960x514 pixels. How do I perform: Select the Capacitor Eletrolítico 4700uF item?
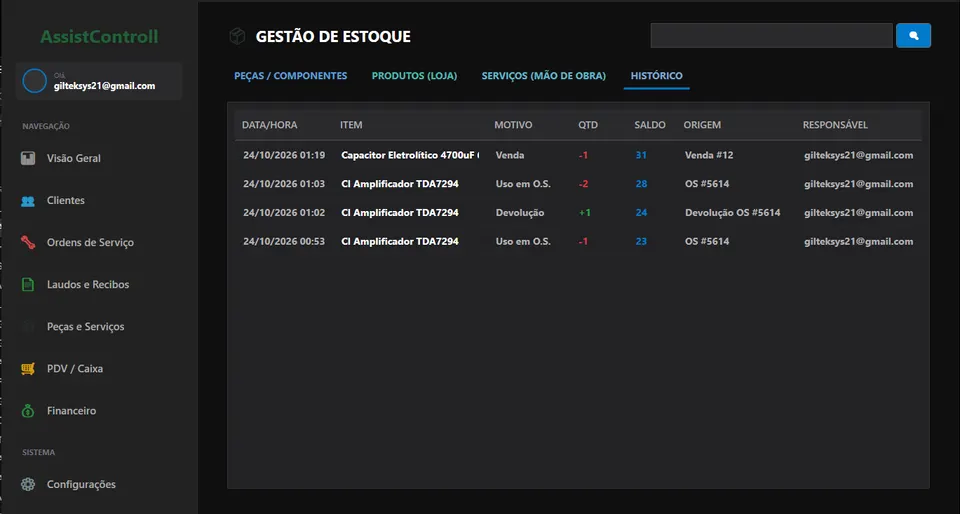[410, 155]
